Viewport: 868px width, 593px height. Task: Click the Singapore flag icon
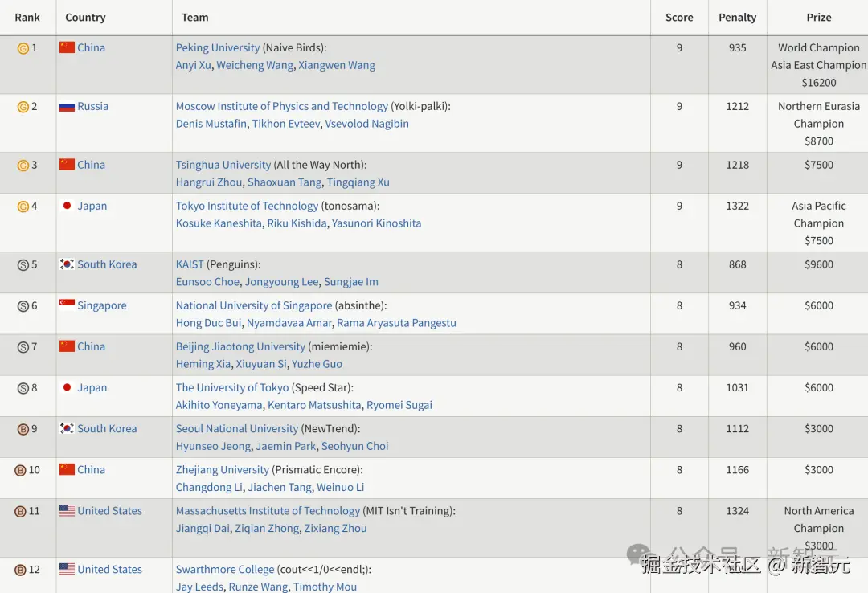click(x=67, y=305)
